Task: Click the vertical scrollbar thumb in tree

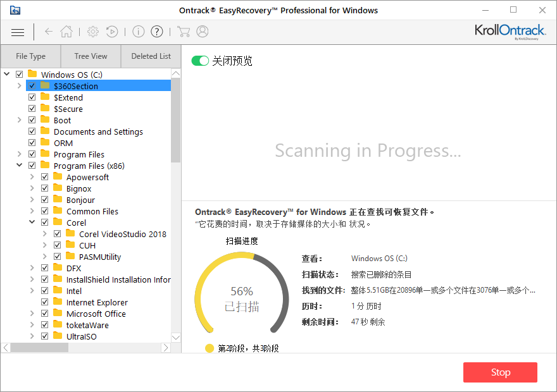Action: [176, 120]
